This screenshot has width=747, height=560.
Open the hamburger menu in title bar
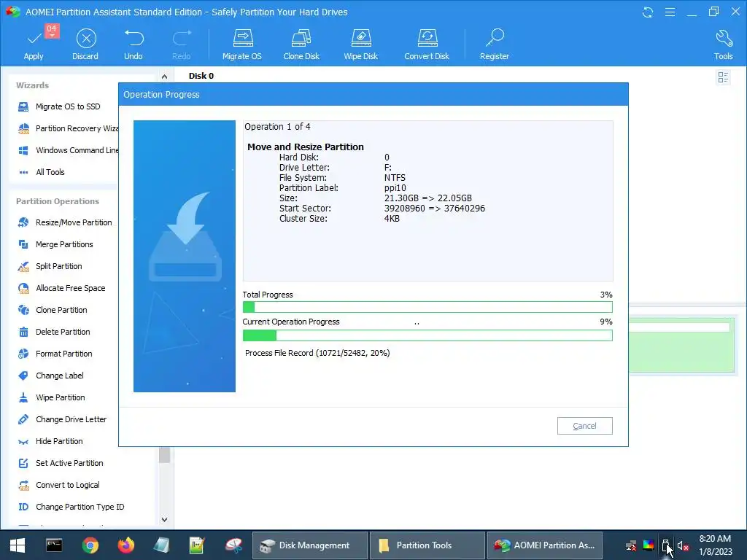pos(670,12)
